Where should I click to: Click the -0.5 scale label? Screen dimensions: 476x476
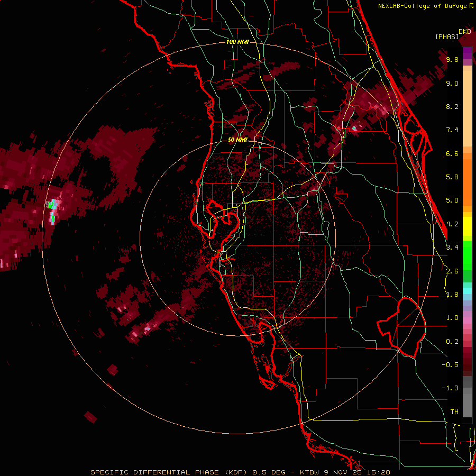click(450, 365)
